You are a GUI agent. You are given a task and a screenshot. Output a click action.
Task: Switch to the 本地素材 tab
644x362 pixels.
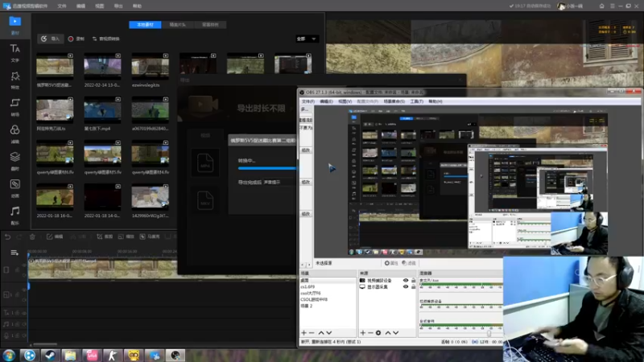click(145, 25)
